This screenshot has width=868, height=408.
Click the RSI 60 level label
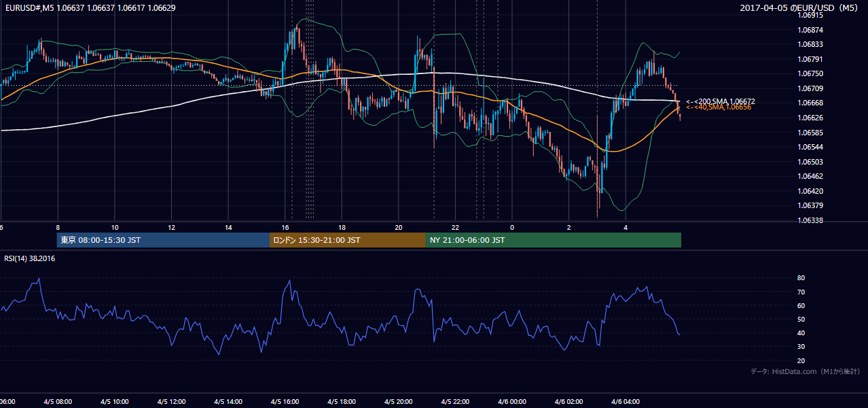click(801, 306)
